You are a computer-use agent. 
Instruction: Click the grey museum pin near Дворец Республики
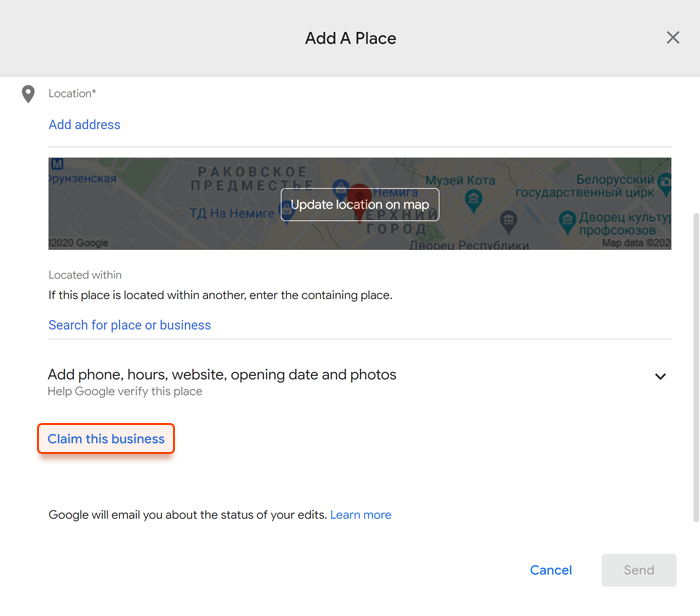coord(508,221)
